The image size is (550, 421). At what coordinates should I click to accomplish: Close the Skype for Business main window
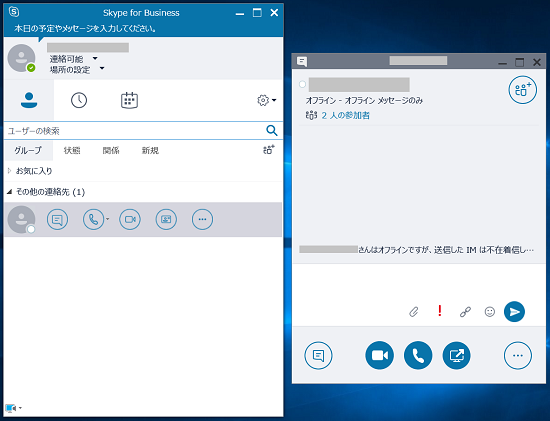274,13
